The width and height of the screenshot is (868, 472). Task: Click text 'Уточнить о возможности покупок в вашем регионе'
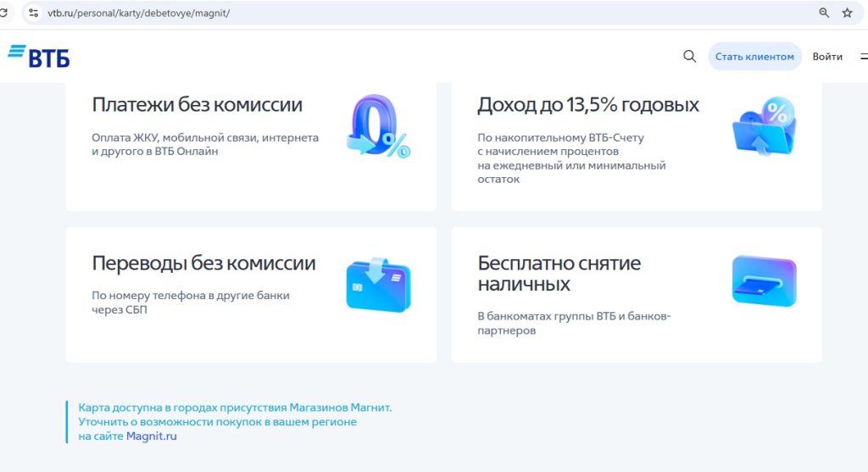[x=218, y=422]
